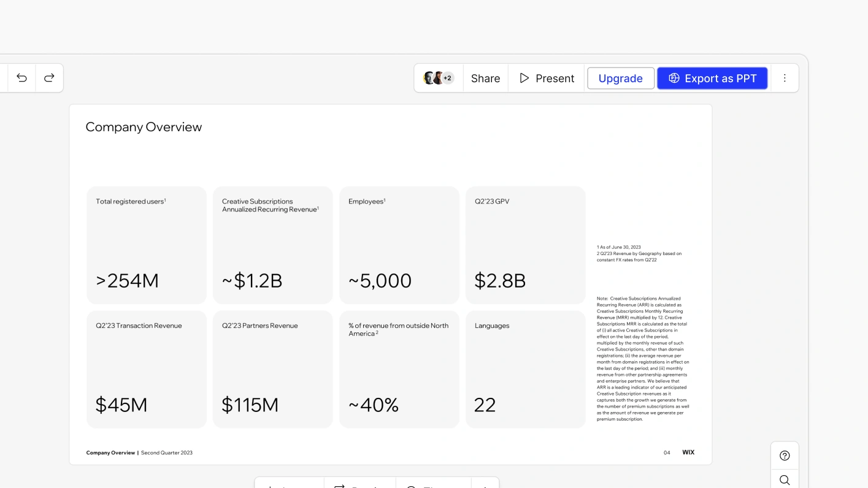Redo the last action

tap(49, 78)
